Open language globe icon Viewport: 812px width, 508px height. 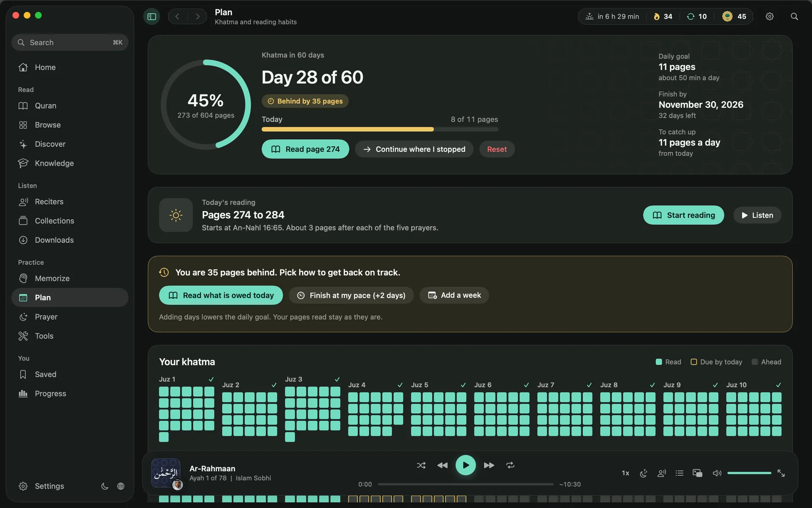point(121,486)
